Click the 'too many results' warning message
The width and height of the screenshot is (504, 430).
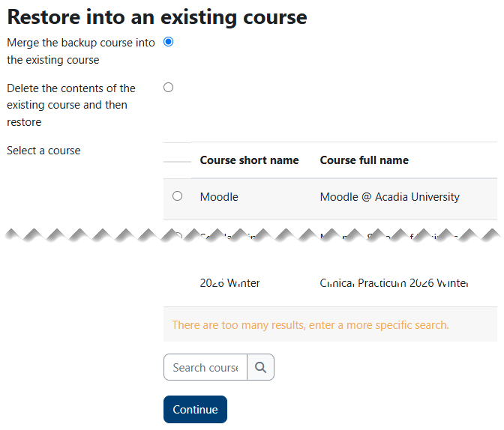point(310,325)
